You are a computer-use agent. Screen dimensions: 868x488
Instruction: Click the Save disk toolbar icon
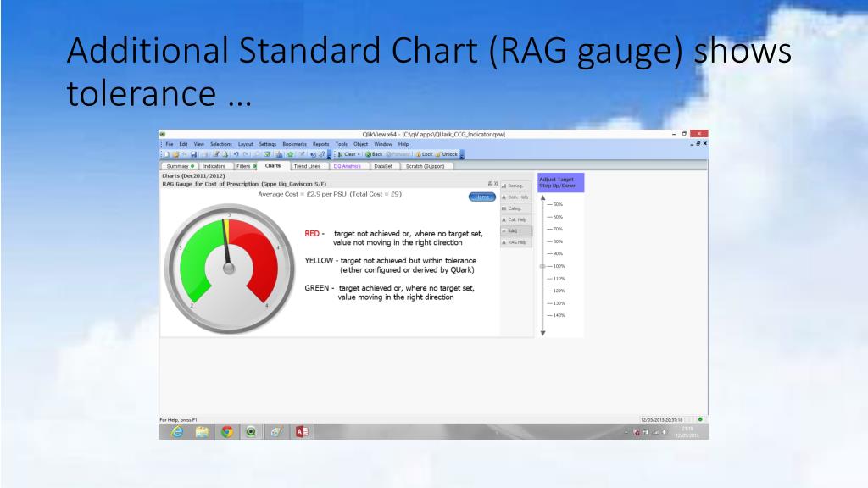(194, 154)
